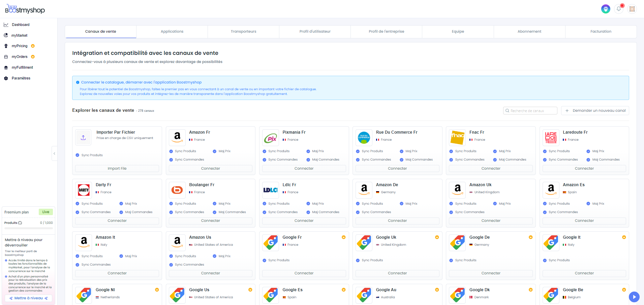Open the Profil de l'entreprise tab
Viewport: 644px width, 305px height.
(x=386, y=32)
